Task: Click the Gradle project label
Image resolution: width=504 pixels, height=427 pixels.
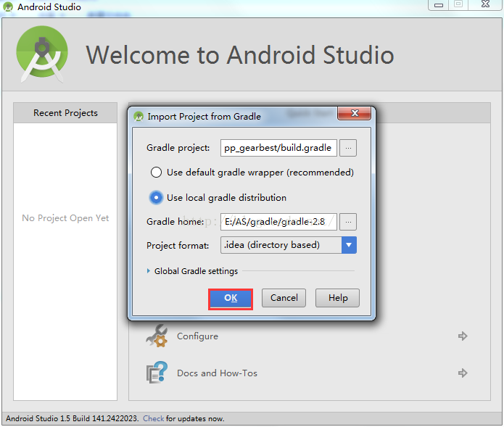Action: (x=178, y=148)
